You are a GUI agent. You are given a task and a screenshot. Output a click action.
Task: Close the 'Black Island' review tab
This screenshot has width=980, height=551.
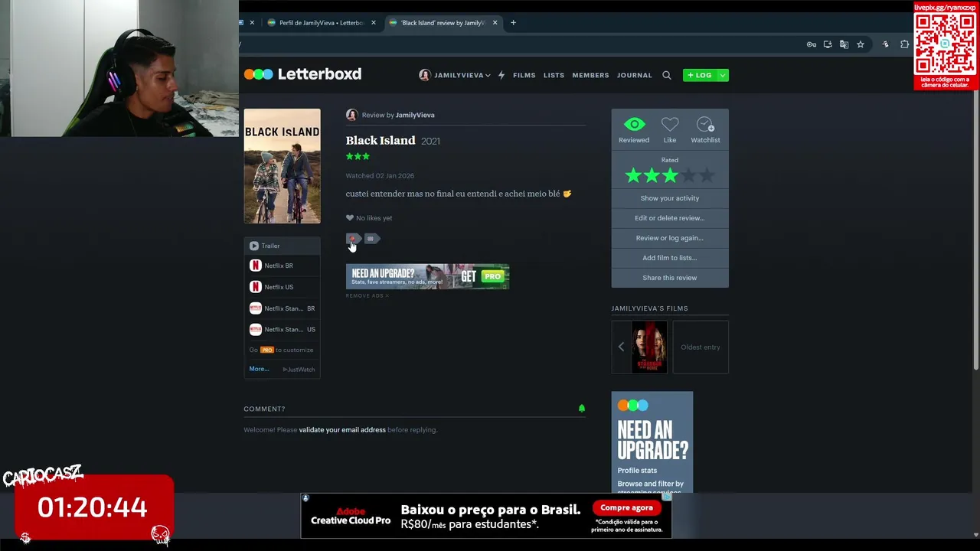(495, 23)
